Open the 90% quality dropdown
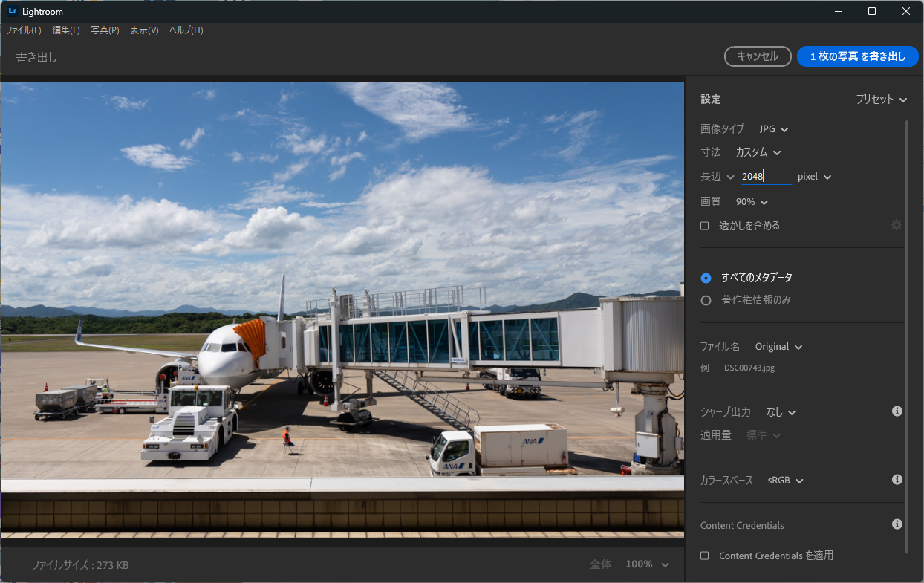Screen dimensions: 924x583 (x=752, y=202)
